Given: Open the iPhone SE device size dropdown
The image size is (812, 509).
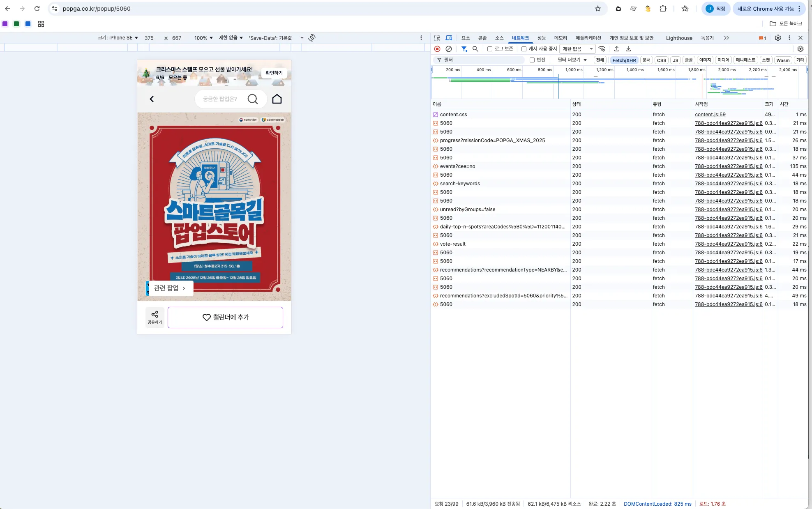Looking at the screenshot, I should [x=118, y=38].
